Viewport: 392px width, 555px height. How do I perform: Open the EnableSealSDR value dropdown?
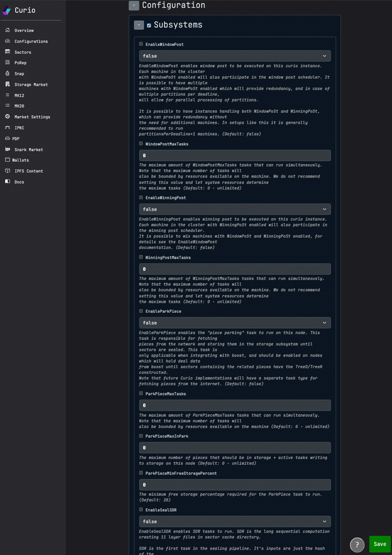pos(234,521)
